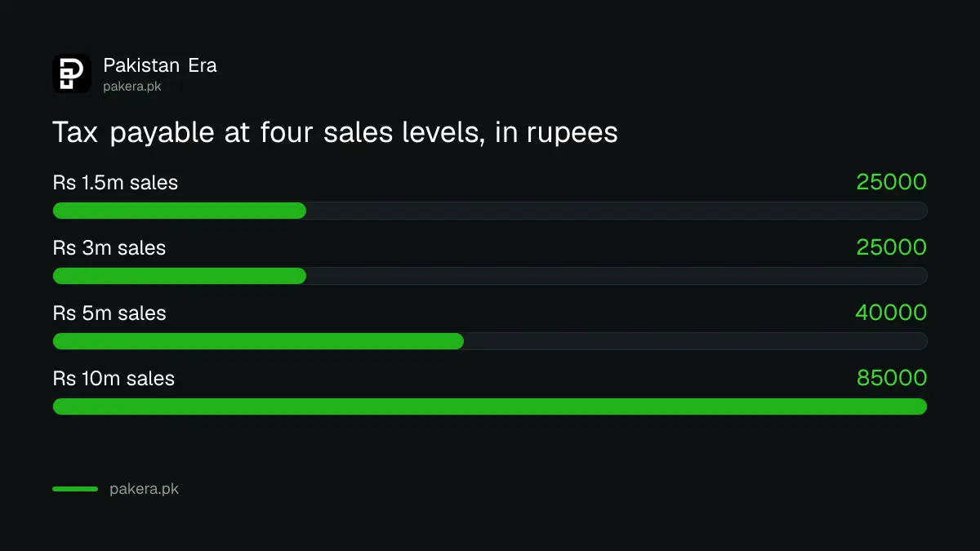Select the Rs 10m sales label

114,379
